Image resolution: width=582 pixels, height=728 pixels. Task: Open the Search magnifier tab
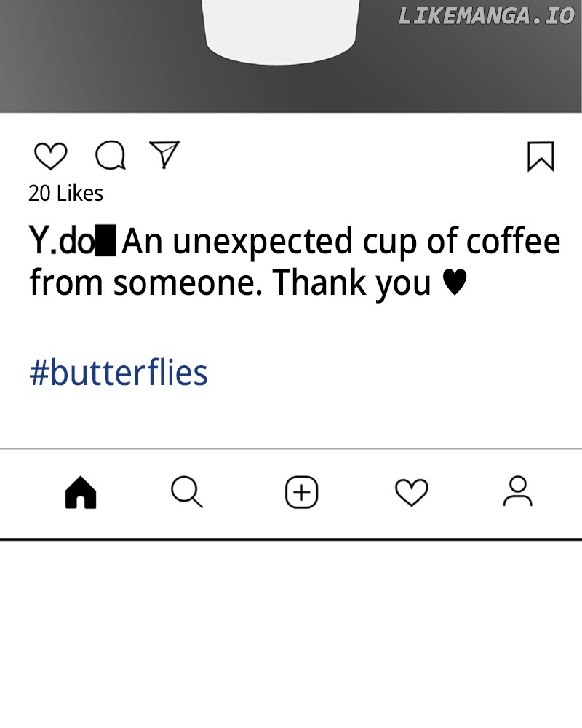pyautogui.click(x=187, y=492)
